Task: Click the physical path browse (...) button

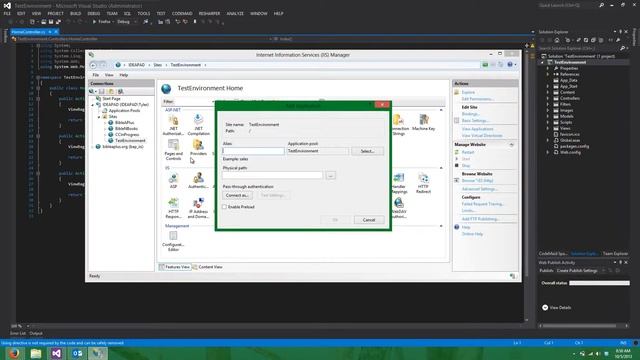Action: [x=331, y=176]
